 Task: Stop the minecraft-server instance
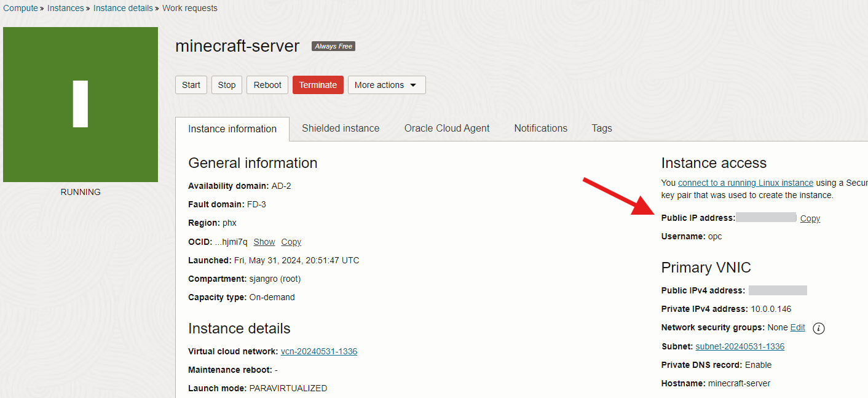pyautogui.click(x=226, y=85)
